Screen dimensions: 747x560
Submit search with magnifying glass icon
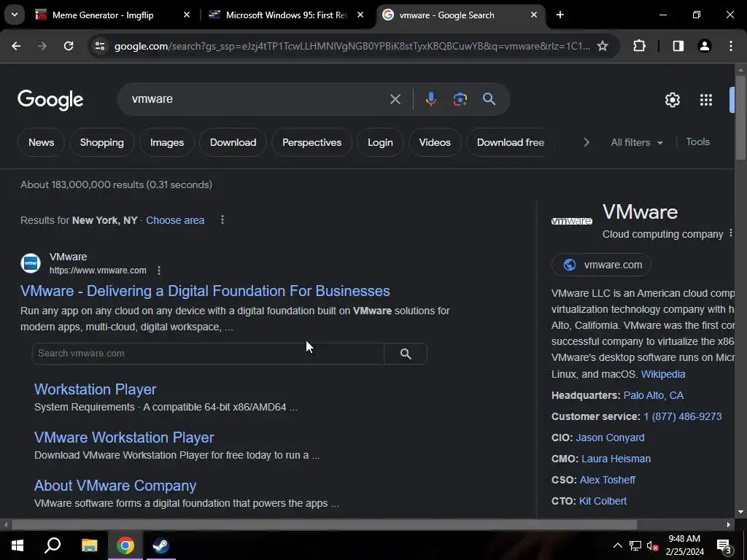point(489,99)
